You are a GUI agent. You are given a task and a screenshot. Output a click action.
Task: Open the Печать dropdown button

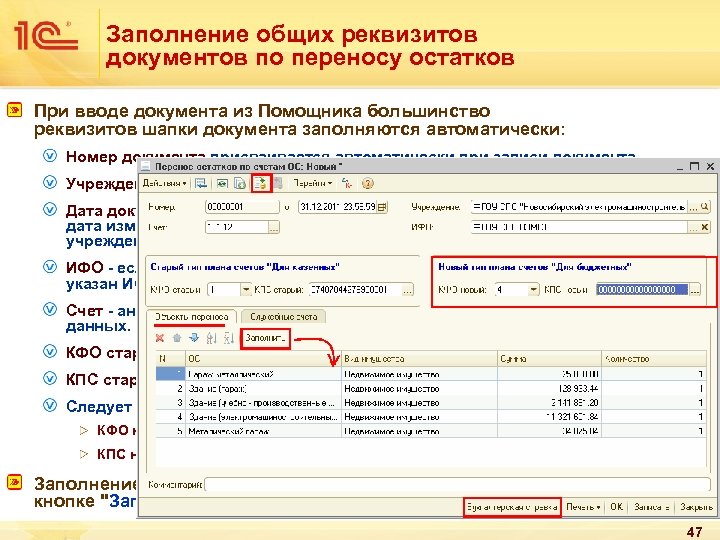tap(583, 507)
